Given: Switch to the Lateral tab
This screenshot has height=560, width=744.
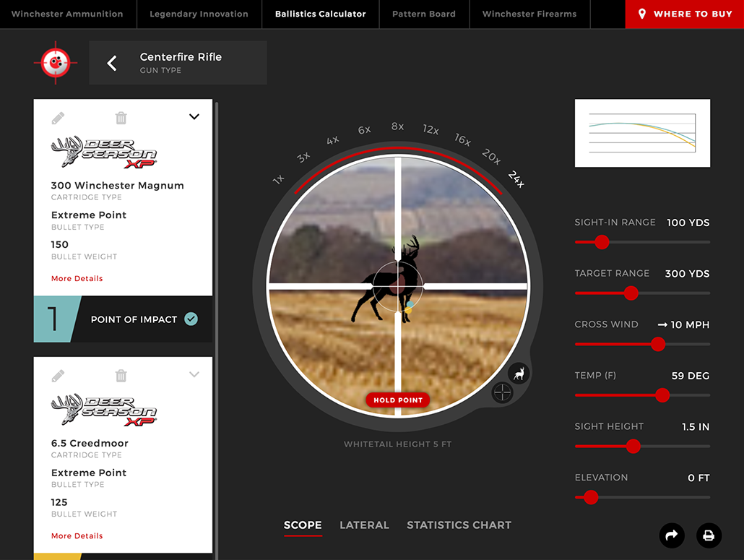Looking at the screenshot, I should coord(364,525).
